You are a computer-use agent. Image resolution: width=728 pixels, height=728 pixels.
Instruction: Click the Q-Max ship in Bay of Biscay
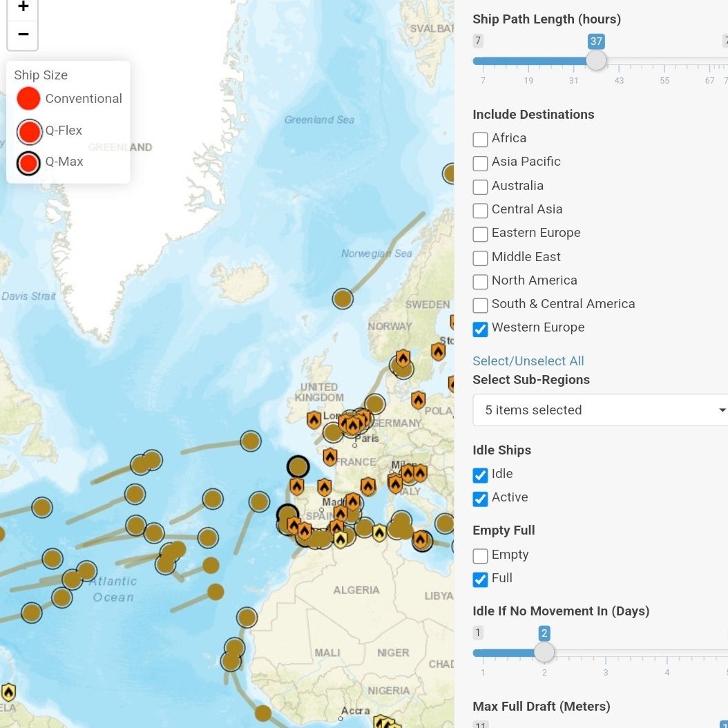pyautogui.click(x=298, y=467)
